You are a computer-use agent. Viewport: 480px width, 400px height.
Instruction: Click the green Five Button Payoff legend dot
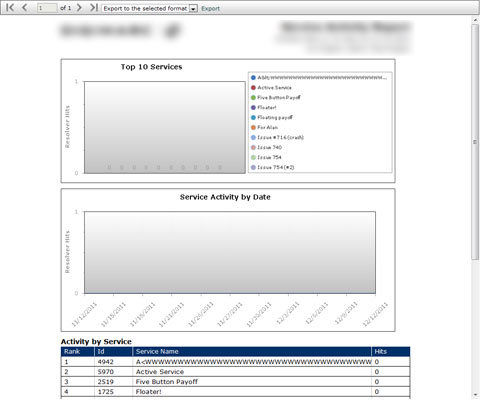(253, 98)
